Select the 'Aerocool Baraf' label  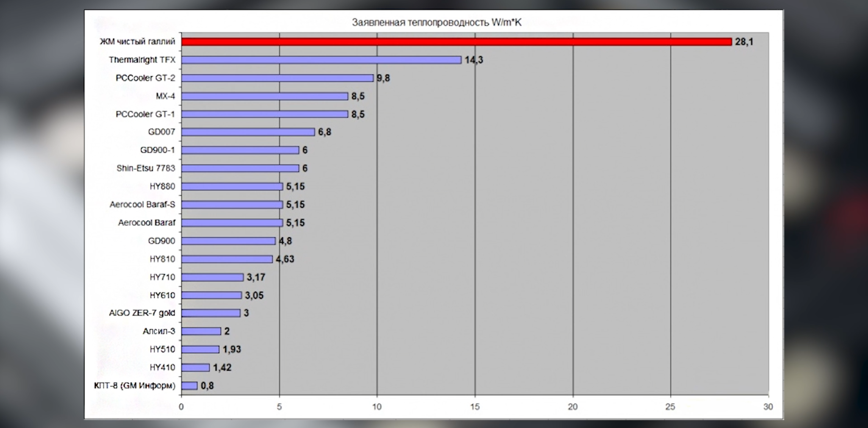[147, 222]
